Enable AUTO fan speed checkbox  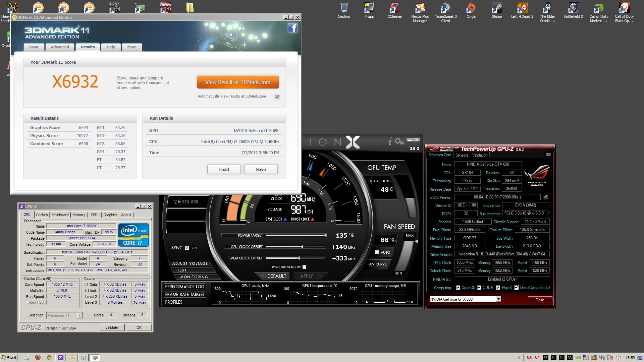377,252
